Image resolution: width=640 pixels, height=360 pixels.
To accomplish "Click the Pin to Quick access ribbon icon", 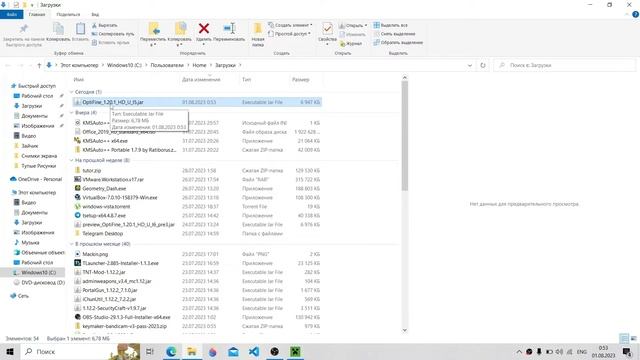I will point(23,29).
